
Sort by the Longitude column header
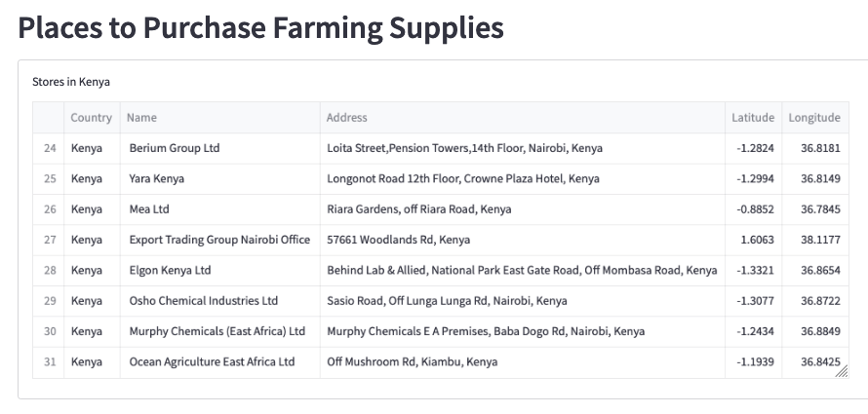pos(814,118)
